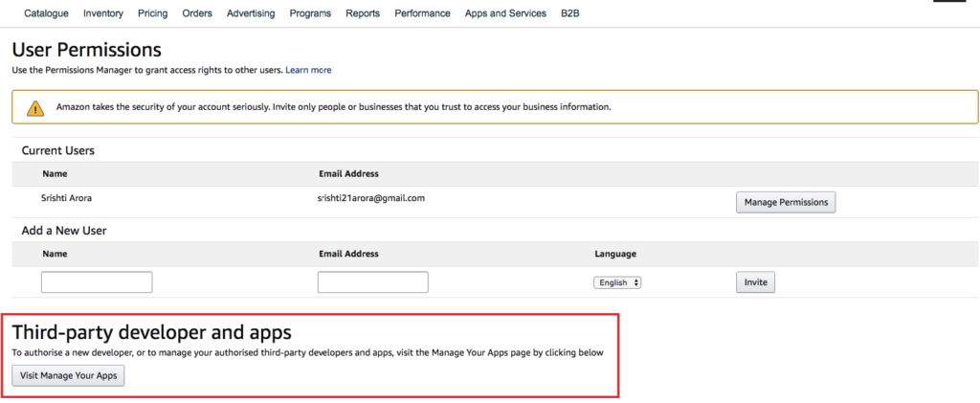The height and width of the screenshot is (403, 980).
Task: Open the Performance menu
Action: click(x=422, y=13)
